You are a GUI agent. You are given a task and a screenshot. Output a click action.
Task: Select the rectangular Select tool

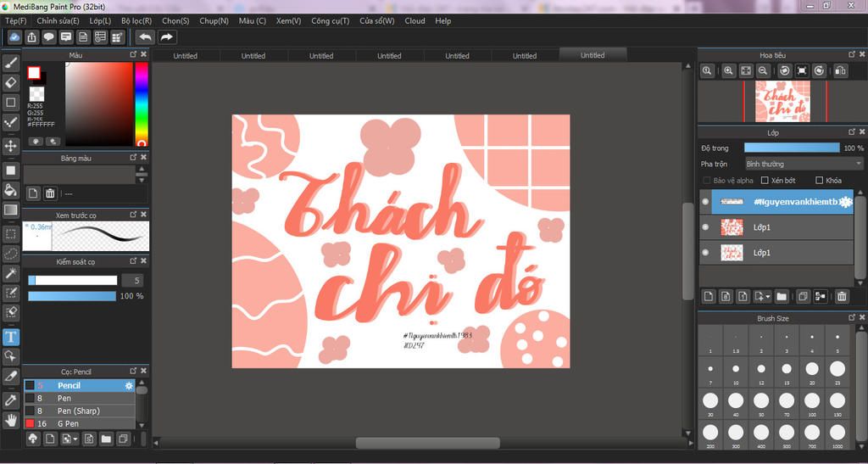pos(10,233)
